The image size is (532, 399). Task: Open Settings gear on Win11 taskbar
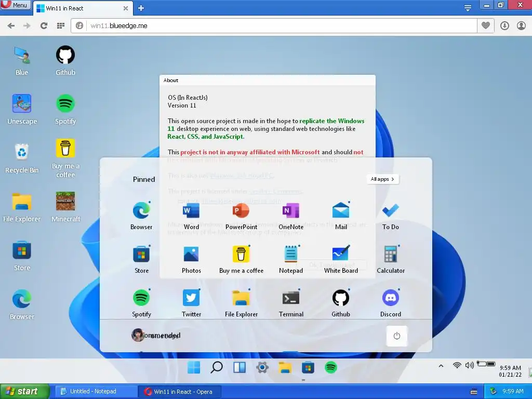tap(262, 367)
